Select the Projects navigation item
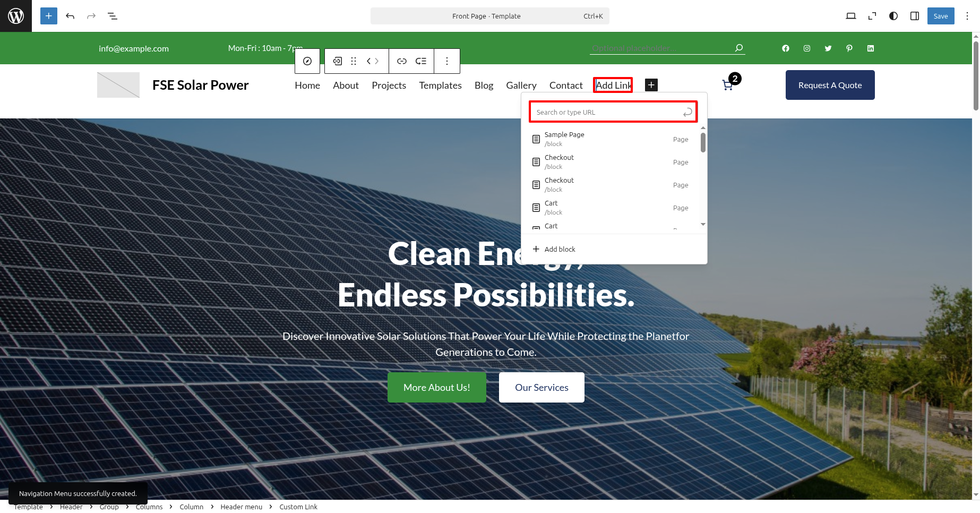This screenshot has height=513, width=980. (389, 85)
